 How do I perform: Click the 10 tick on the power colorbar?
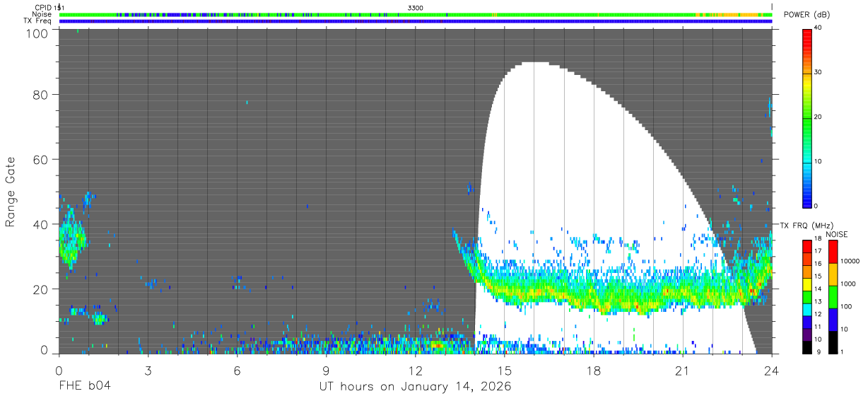[x=819, y=161]
